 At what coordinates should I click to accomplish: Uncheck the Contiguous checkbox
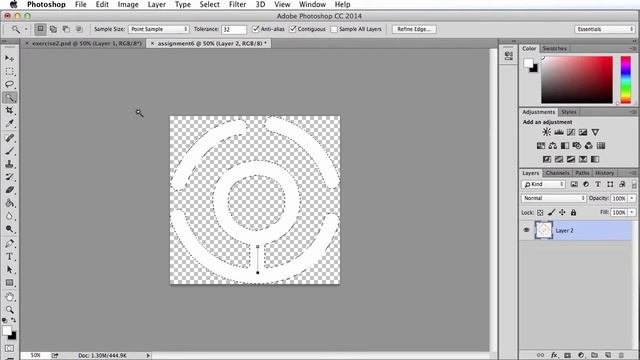pyautogui.click(x=293, y=29)
